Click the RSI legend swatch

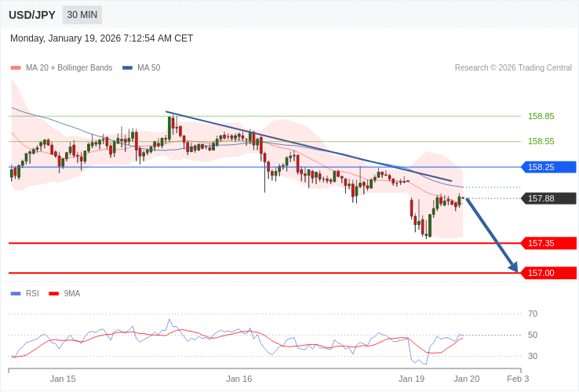pyautogui.click(x=16, y=294)
